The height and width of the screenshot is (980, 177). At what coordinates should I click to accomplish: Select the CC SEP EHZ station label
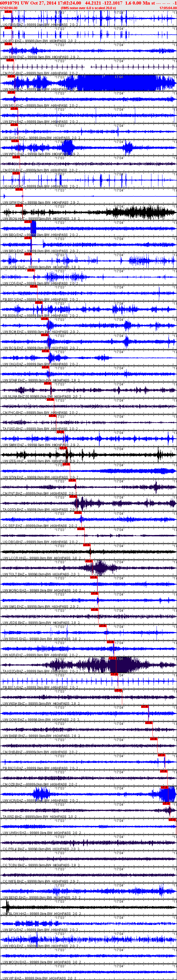click(40, 526)
